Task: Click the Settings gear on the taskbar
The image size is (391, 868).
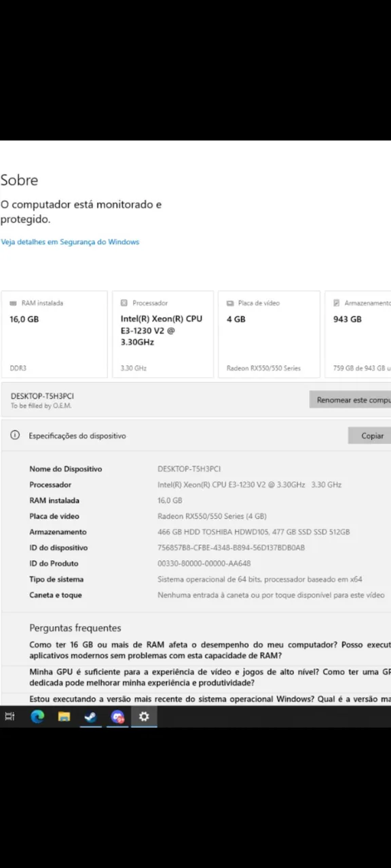Action: (x=144, y=717)
